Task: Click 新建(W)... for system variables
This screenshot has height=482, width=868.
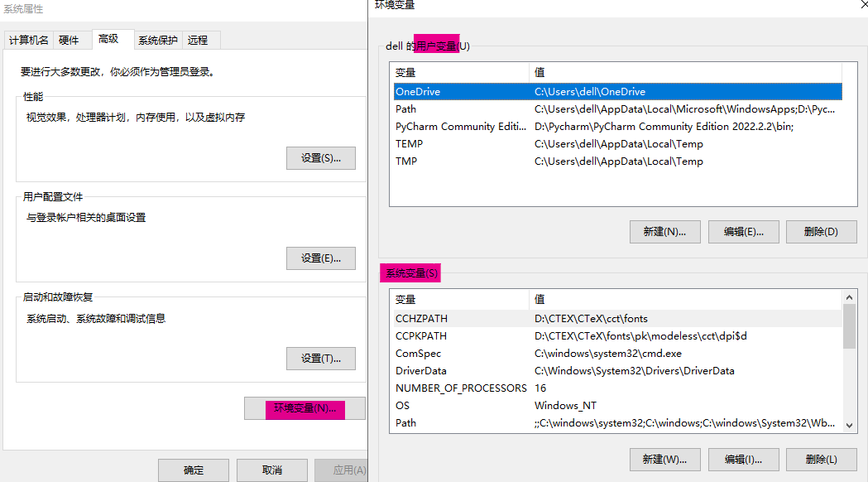Action: coord(664,460)
